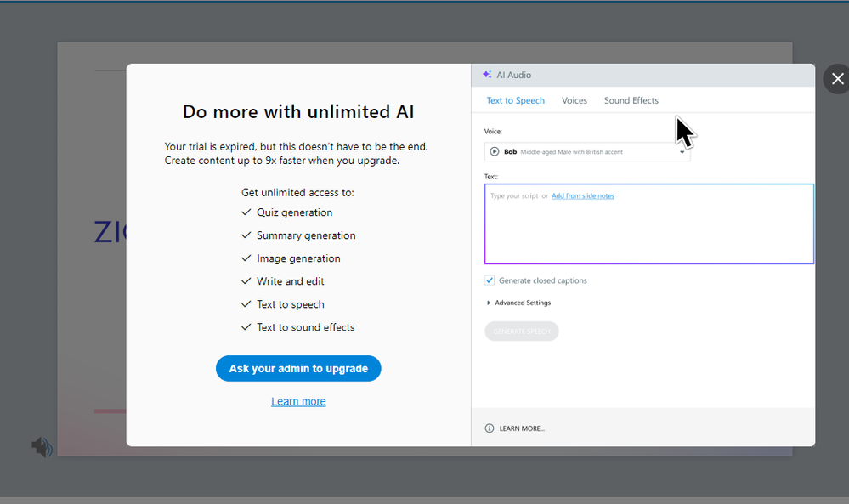
Task: Click Ask your admin to upgrade button
Action: (298, 368)
